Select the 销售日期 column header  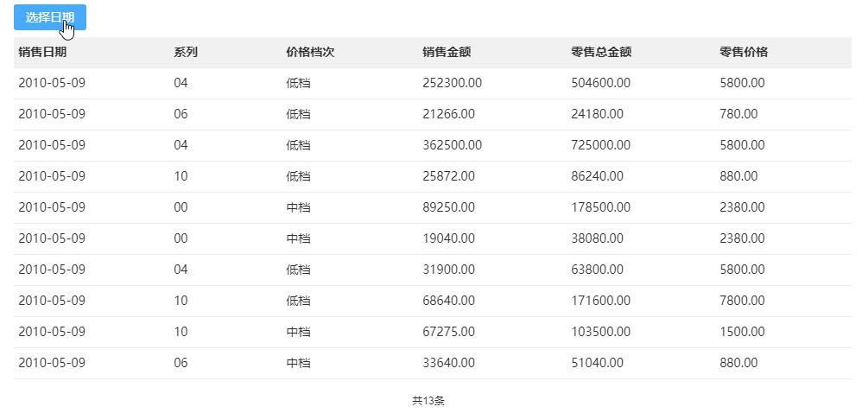(x=42, y=52)
